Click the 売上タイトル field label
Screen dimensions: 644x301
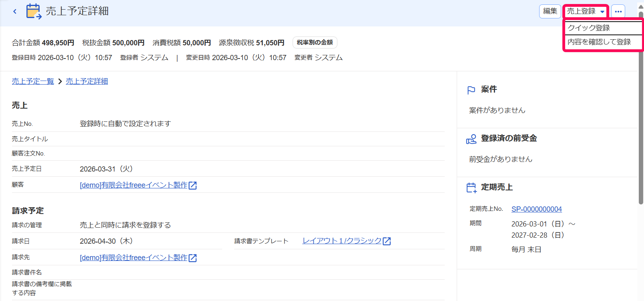(x=30, y=139)
